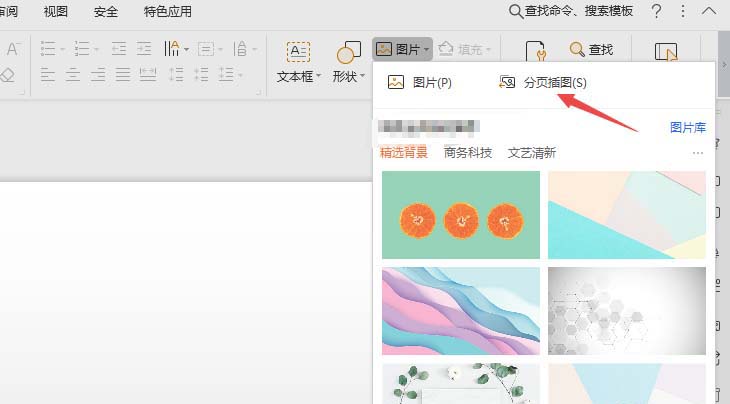Expand the align text dropdown arrow
Image resolution: width=730 pixels, height=404 pixels.
[220, 49]
